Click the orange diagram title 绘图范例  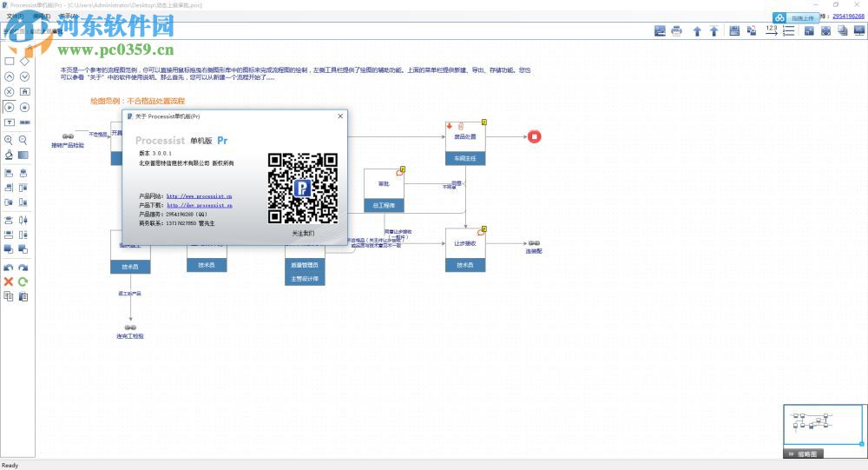(x=138, y=101)
